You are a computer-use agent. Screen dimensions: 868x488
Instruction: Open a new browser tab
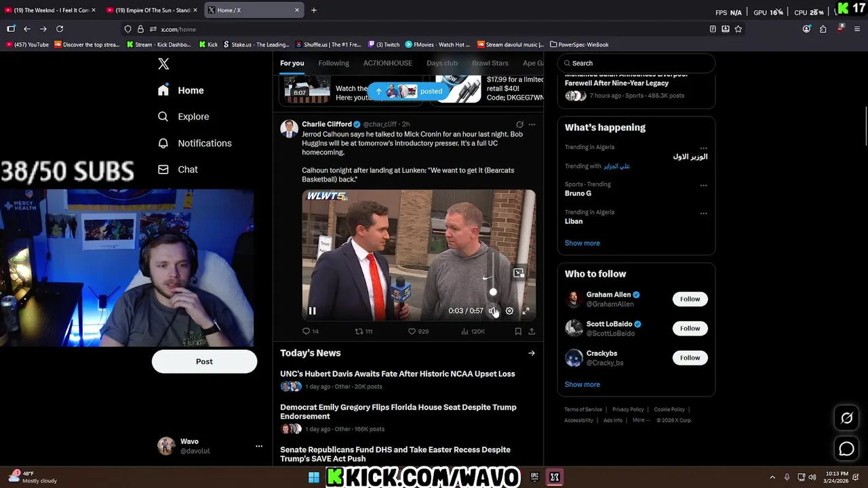coord(313,10)
